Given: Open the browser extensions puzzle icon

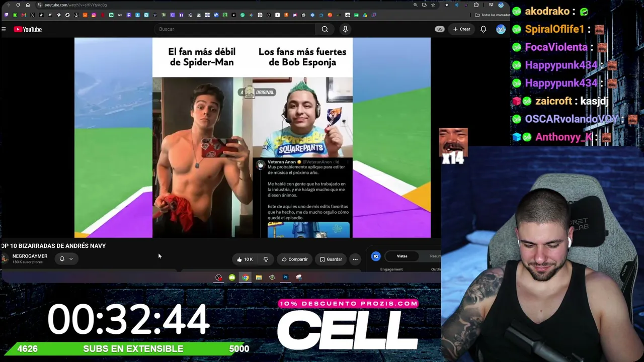Looking at the screenshot, I should pyautogui.click(x=476, y=5).
